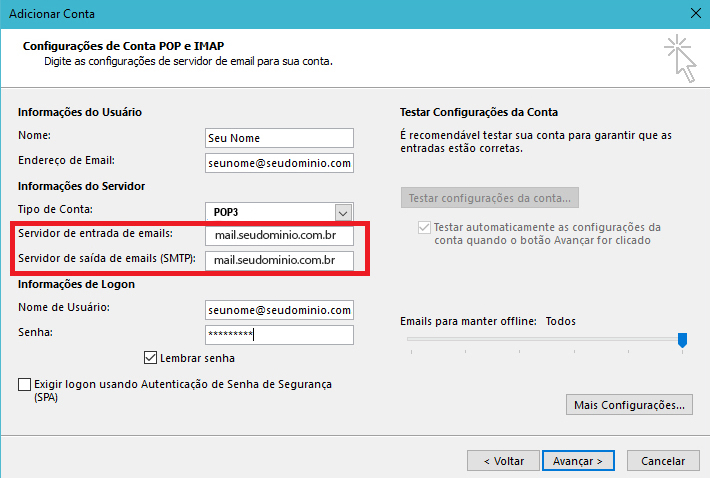Click the Servidor de saída (SMTP) field
The width and height of the screenshot is (710, 478).
click(x=278, y=261)
